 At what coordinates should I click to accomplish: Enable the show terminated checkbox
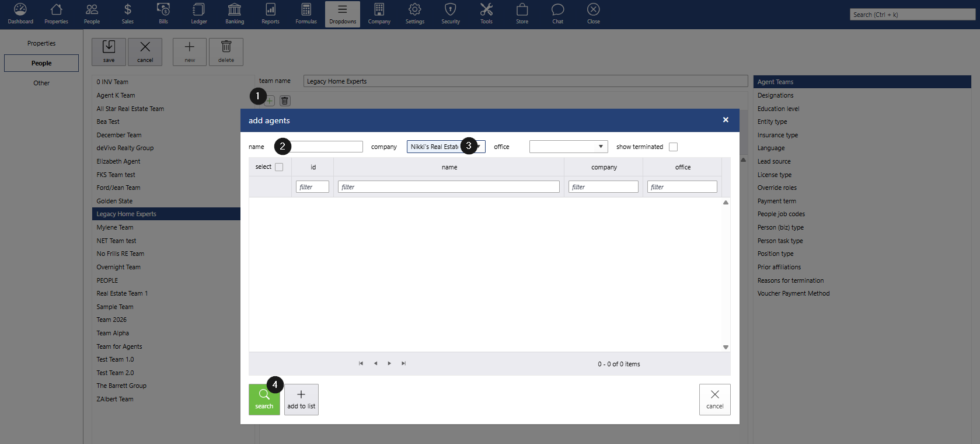[x=673, y=147]
